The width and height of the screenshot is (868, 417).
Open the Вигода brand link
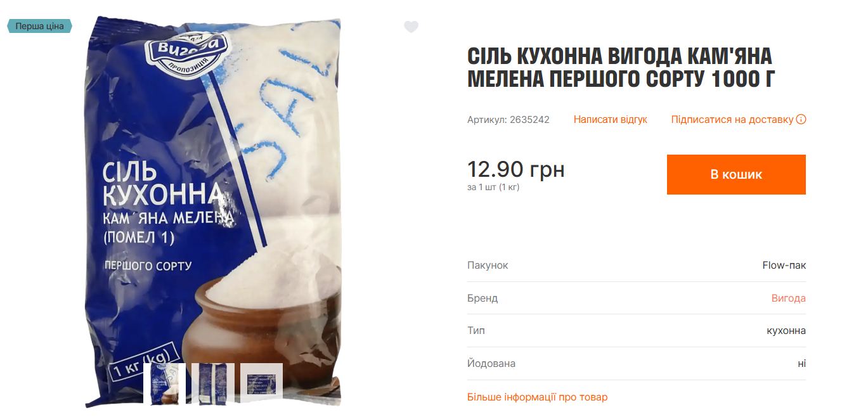pos(788,298)
